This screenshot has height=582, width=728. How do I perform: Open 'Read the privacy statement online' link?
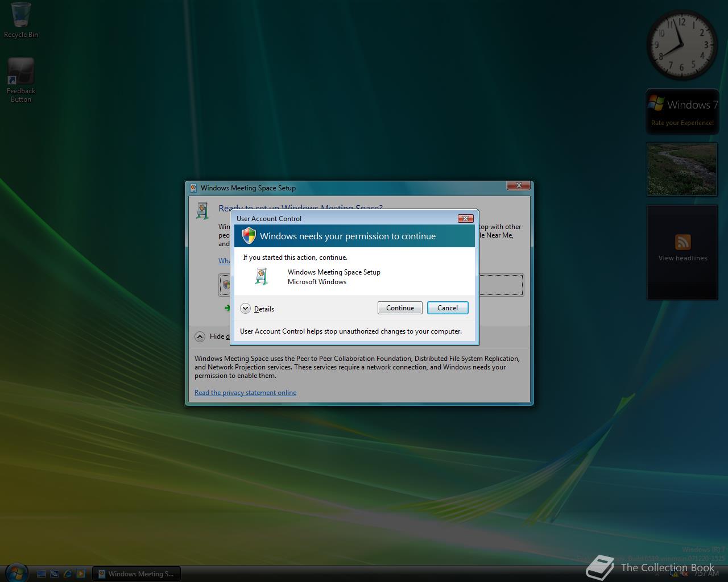point(245,393)
